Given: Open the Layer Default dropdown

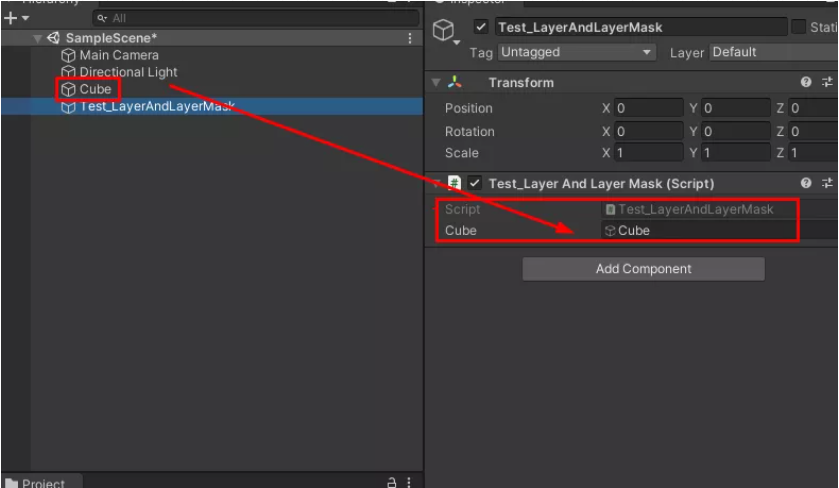Looking at the screenshot, I should click(x=774, y=52).
